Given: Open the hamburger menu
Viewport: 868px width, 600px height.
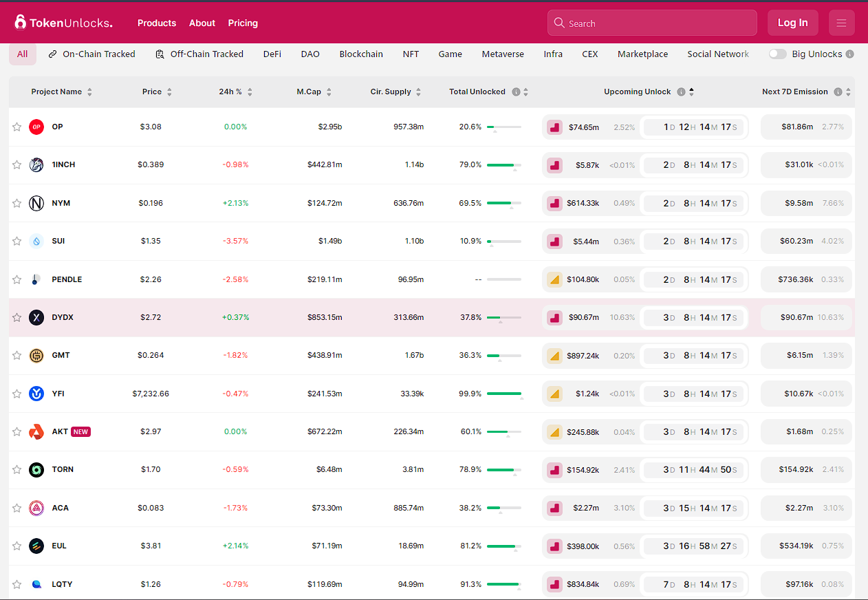Looking at the screenshot, I should click(x=841, y=23).
